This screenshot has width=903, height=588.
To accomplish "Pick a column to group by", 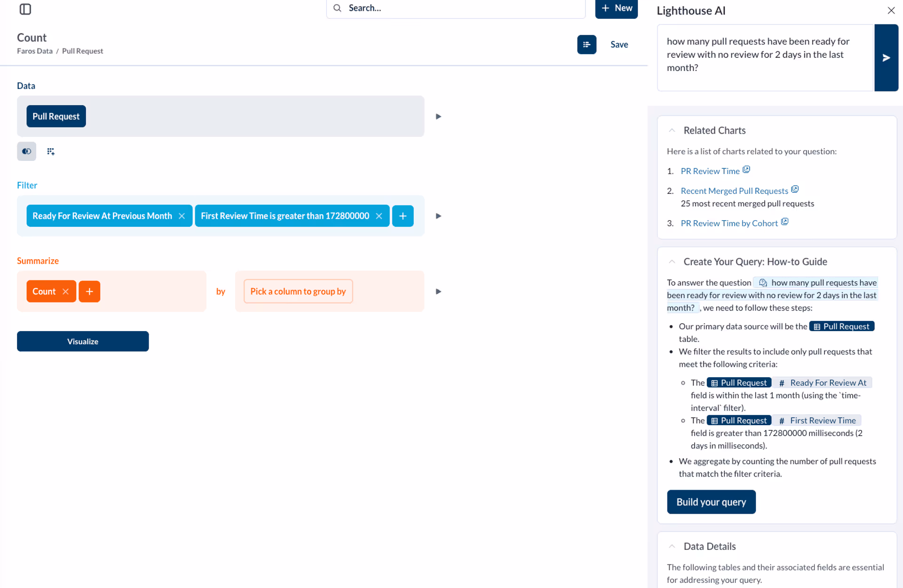I will [298, 292].
